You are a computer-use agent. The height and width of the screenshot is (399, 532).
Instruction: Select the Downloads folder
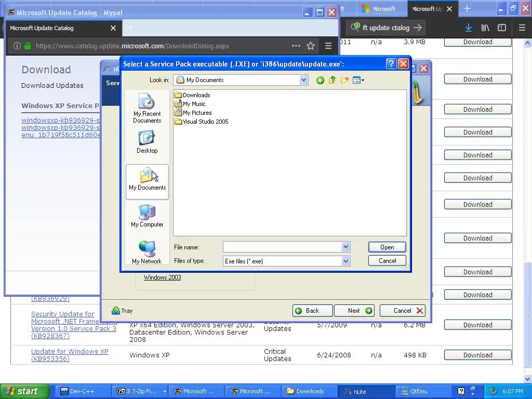192,95
